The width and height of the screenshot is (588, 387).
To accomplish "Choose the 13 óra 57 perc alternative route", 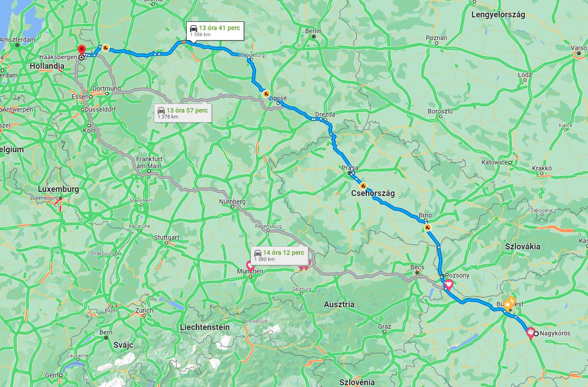I will (183, 113).
